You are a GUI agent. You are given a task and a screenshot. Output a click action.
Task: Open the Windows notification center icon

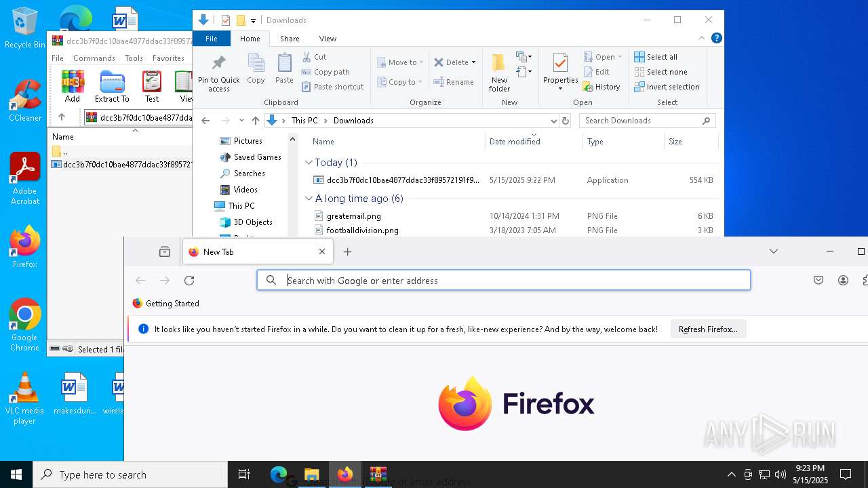coord(846,474)
